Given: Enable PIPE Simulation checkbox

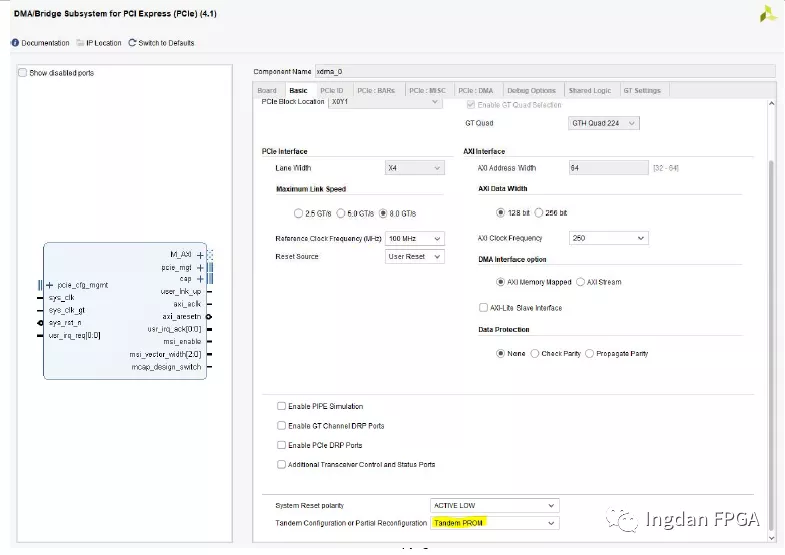Looking at the screenshot, I should pyautogui.click(x=281, y=406).
